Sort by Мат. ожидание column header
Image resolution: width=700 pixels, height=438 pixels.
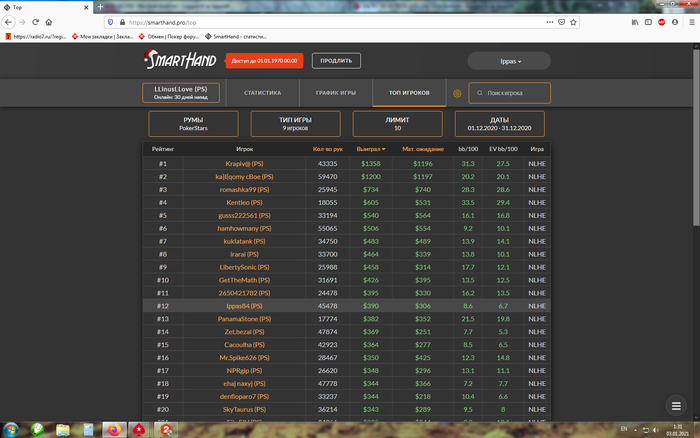coord(423,149)
